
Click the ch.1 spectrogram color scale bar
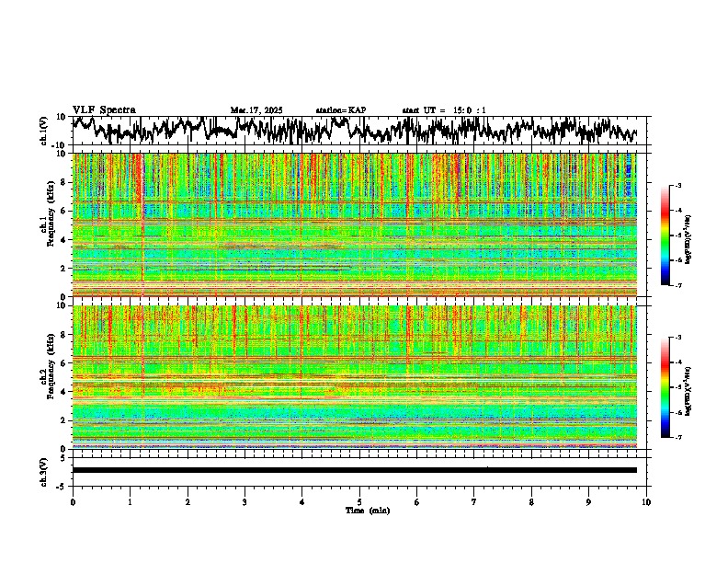(665, 236)
